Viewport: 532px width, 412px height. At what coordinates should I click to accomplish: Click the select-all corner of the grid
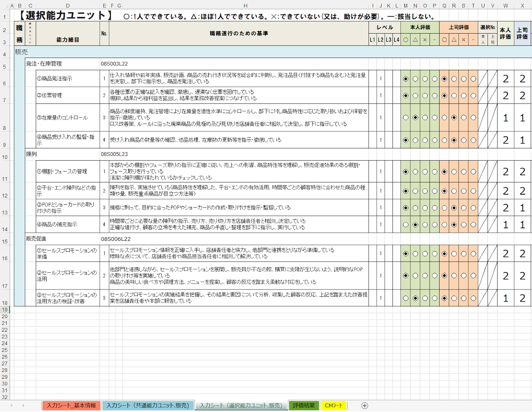[x=5, y=5]
